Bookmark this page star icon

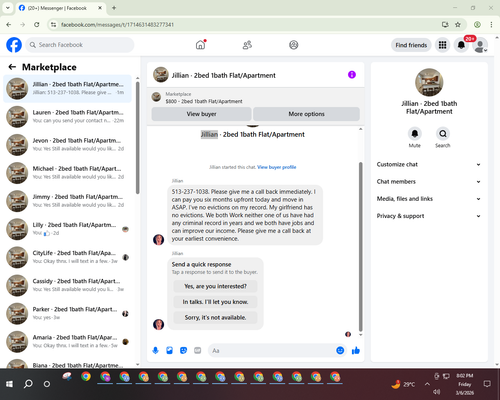458,24
